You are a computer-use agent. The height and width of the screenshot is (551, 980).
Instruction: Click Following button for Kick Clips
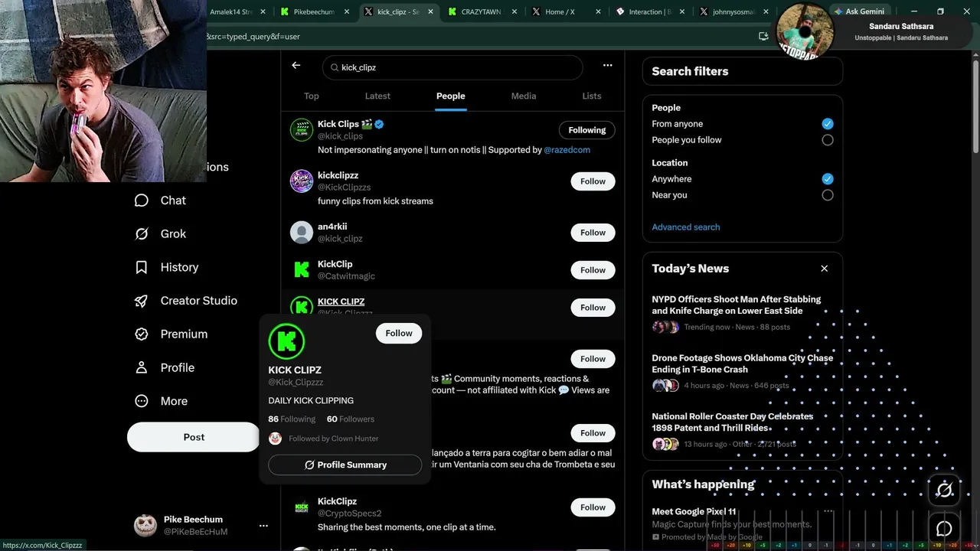point(586,130)
